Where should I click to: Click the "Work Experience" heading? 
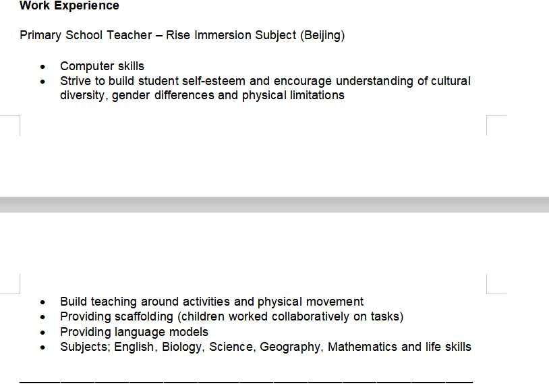pyautogui.click(x=69, y=6)
